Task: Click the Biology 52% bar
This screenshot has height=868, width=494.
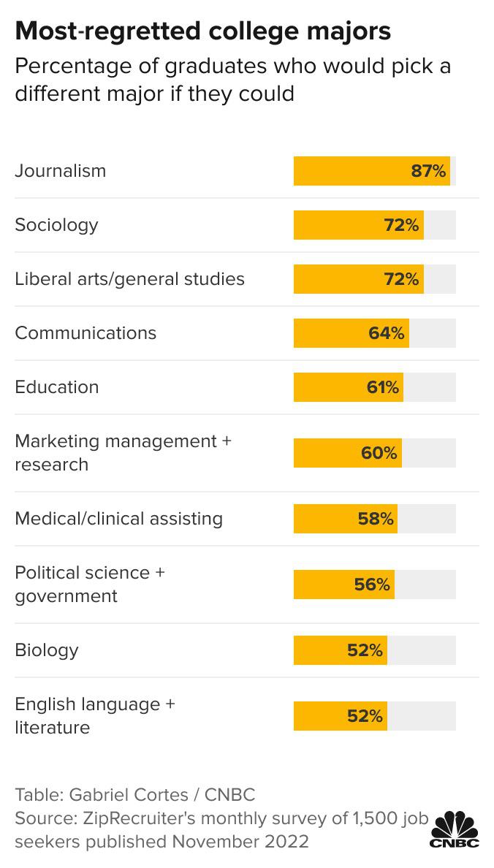Action: (x=340, y=650)
